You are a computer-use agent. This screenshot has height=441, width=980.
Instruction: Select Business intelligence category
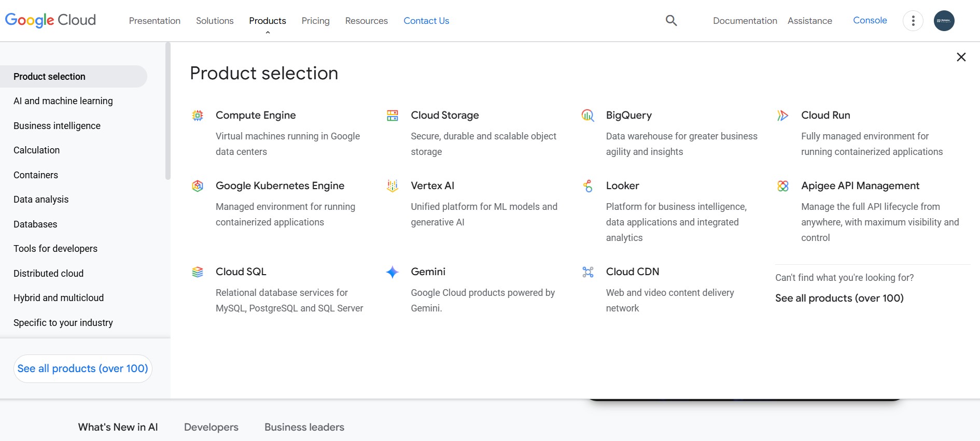point(57,126)
